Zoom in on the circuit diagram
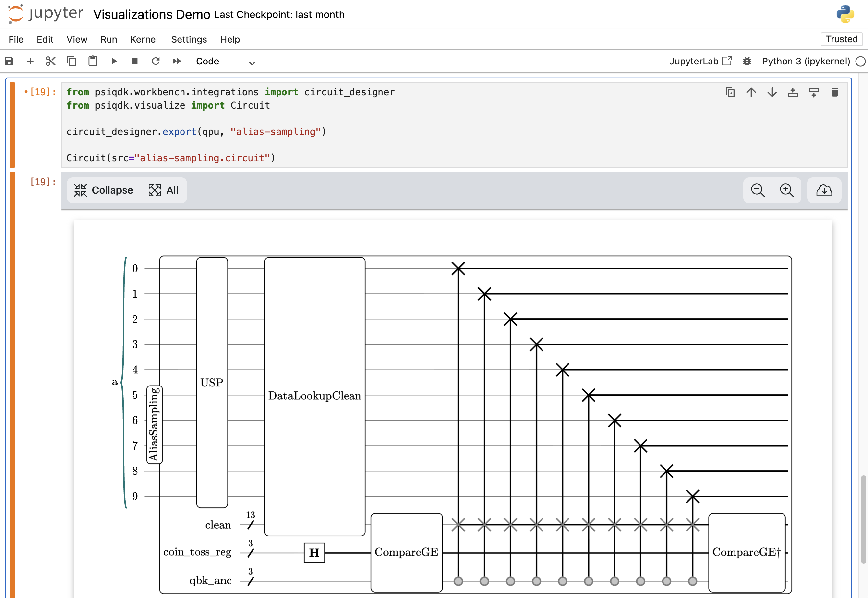Viewport: 868px width, 598px height. coord(786,190)
